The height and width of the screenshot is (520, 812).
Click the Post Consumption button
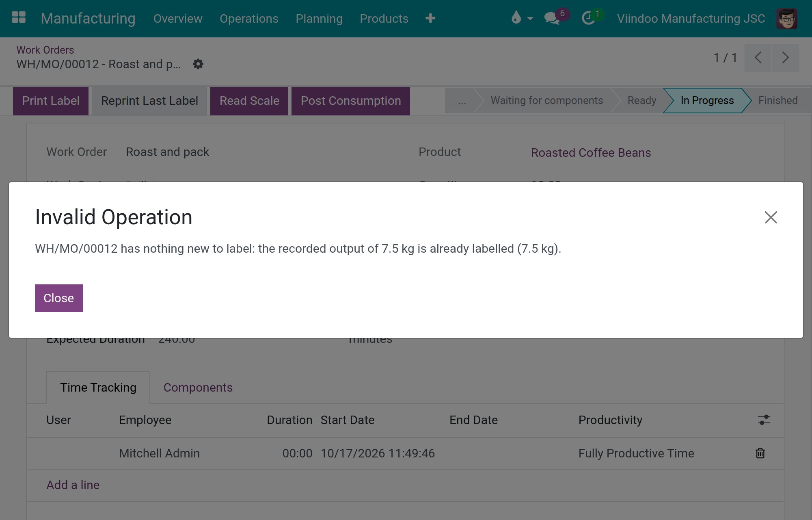351,101
